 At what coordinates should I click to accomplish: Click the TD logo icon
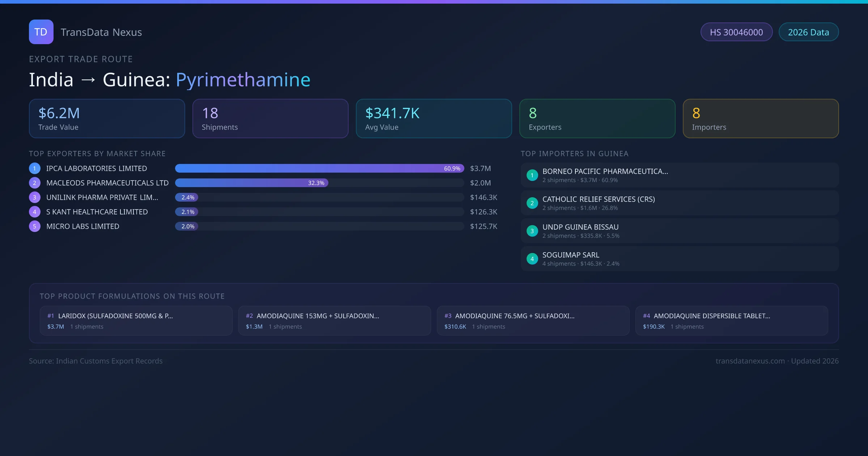point(41,32)
